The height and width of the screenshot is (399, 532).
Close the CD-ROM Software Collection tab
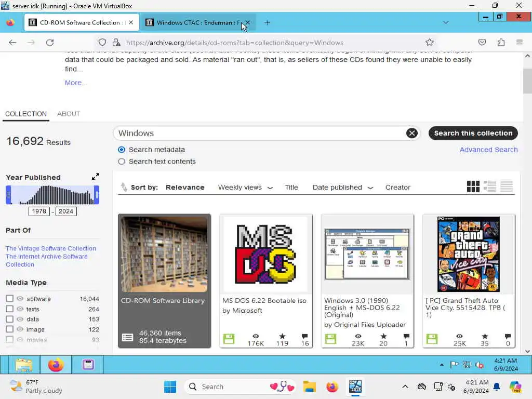click(x=131, y=22)
